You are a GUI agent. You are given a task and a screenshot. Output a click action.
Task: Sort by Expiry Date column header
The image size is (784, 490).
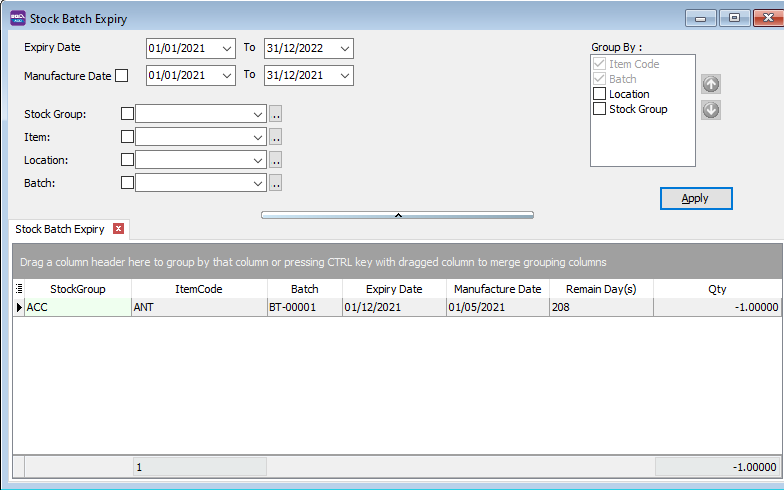tap(394, 289)
